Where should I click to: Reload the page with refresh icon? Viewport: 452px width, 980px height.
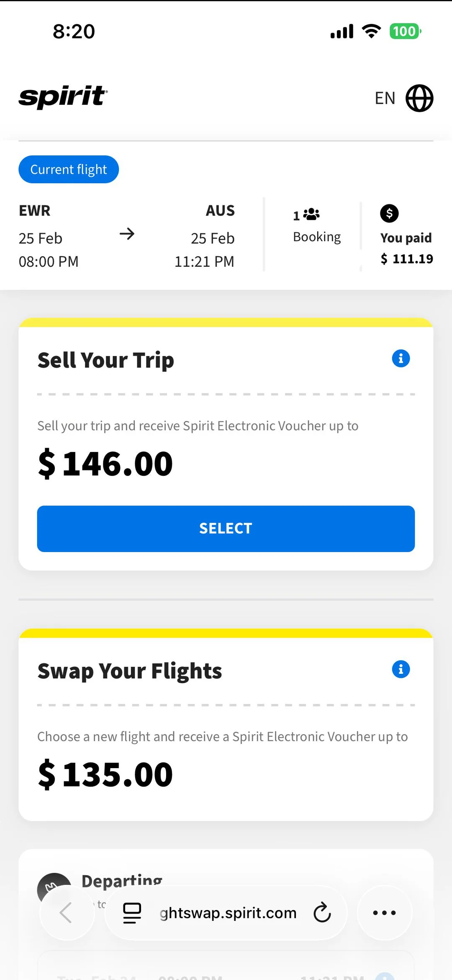322,913
